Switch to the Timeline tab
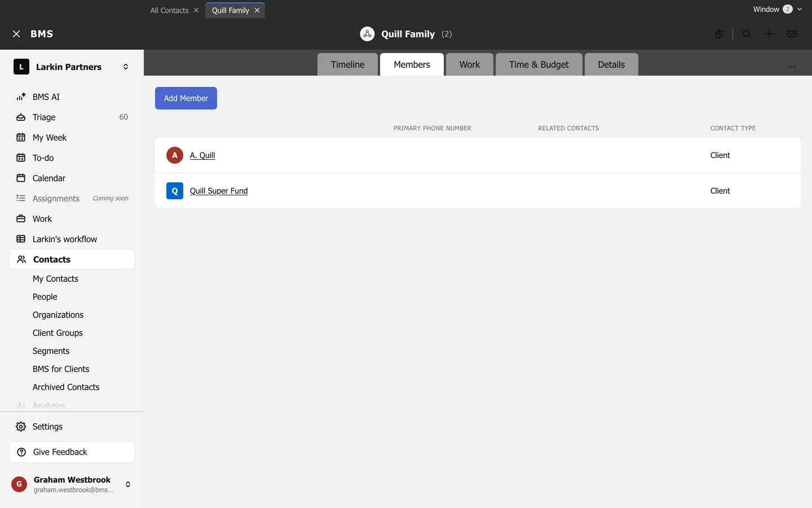The height and width of the screenshot is (508, 812). [x=347, y=64]
